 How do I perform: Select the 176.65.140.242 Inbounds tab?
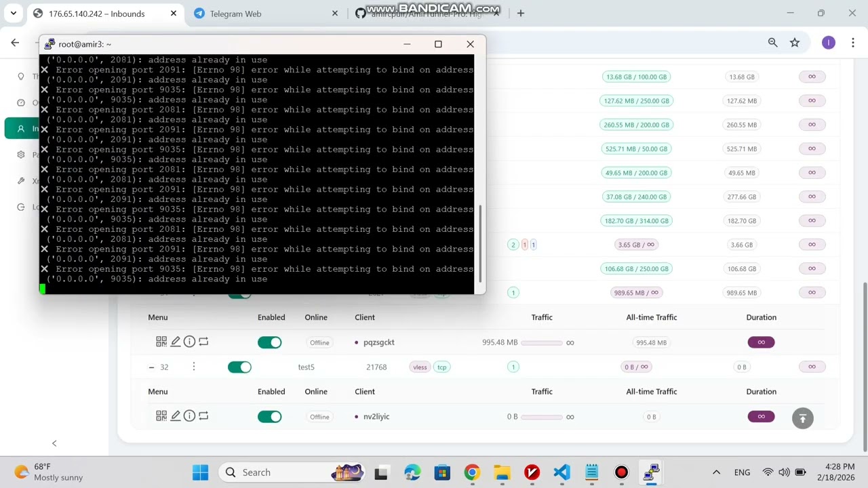[x=105, y=14]
